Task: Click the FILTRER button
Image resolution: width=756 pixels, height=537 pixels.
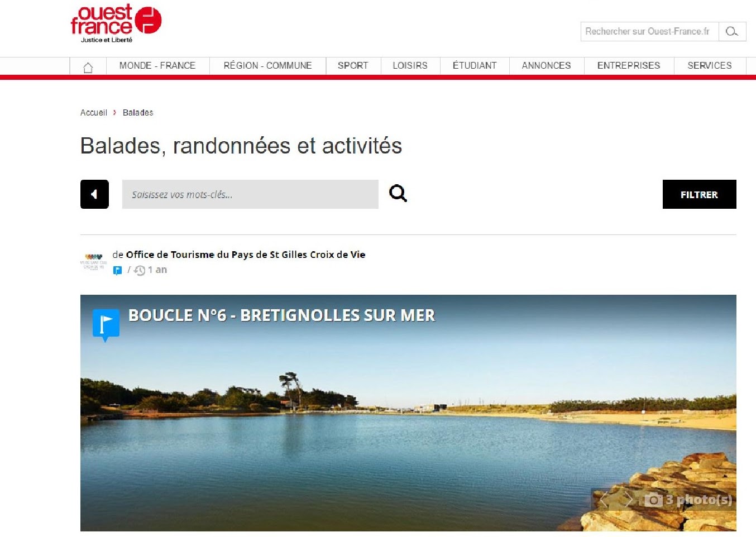Action: (699, 194)
